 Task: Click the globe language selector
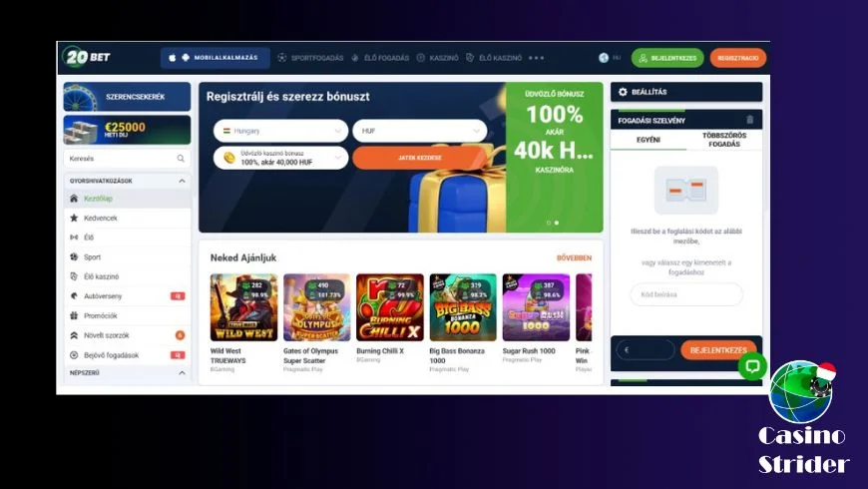(604, 58)
